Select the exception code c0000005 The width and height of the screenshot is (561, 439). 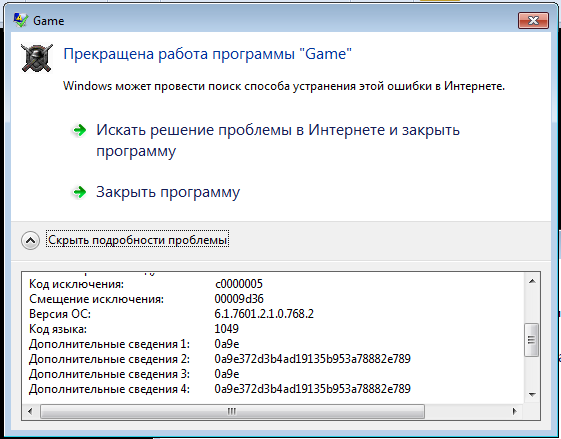click(x=239, y=284)
